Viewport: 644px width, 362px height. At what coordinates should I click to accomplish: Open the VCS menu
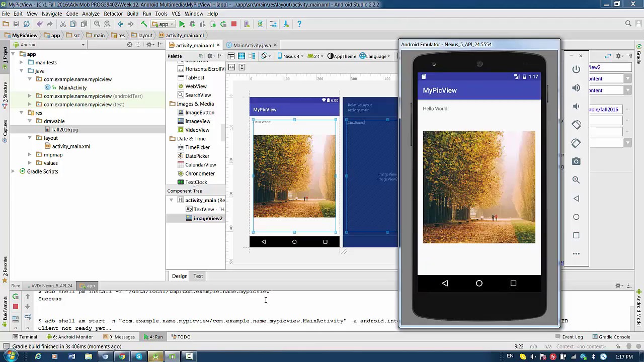click(x=176, y=14)
